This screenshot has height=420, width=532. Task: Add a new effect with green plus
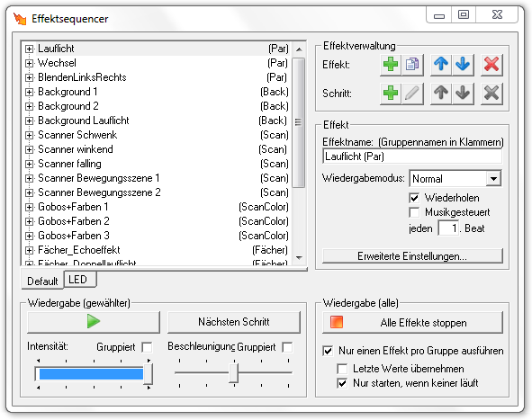coord(391,65)
